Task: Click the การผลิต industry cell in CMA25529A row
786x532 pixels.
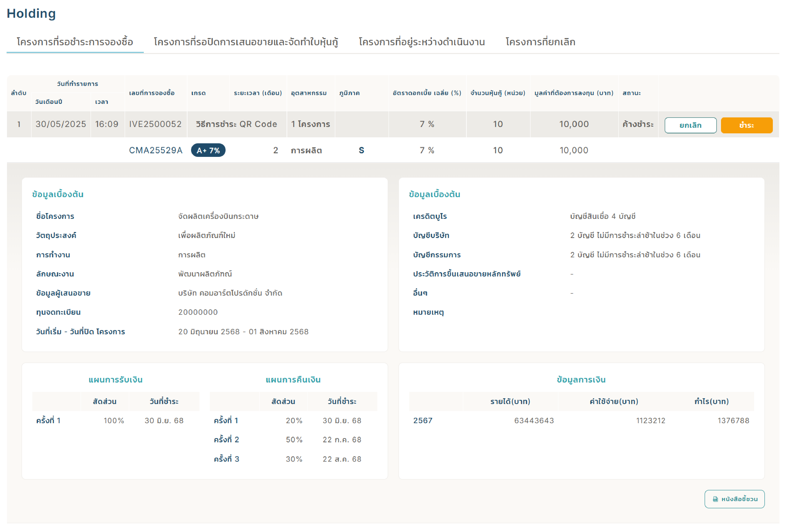Action: [306, 150]
